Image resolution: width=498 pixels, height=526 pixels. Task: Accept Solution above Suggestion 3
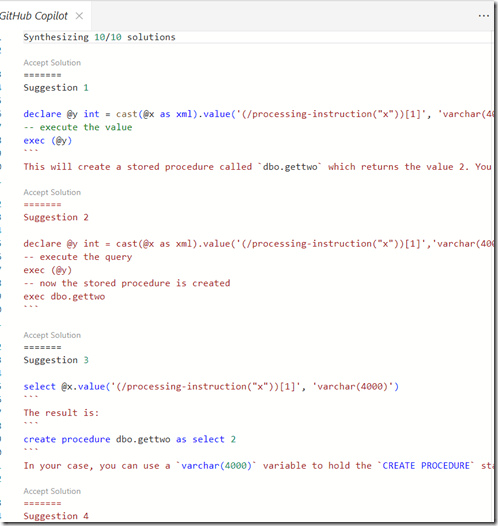click(x=52, y=335)
